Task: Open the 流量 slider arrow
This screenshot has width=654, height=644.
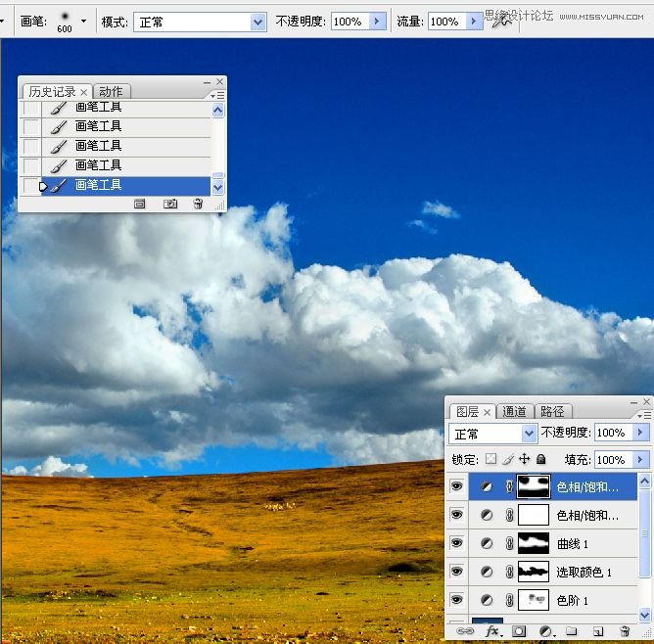Action: point(474,22)
